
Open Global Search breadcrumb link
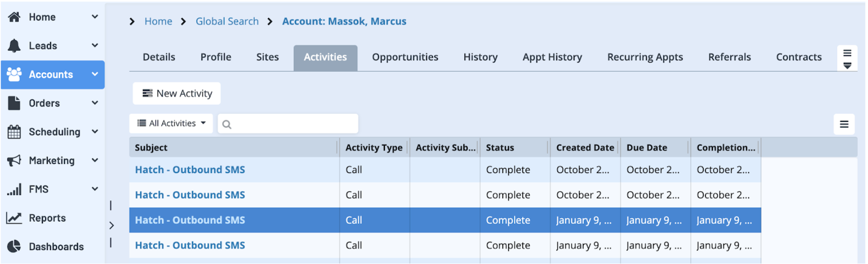coord(227,22)
